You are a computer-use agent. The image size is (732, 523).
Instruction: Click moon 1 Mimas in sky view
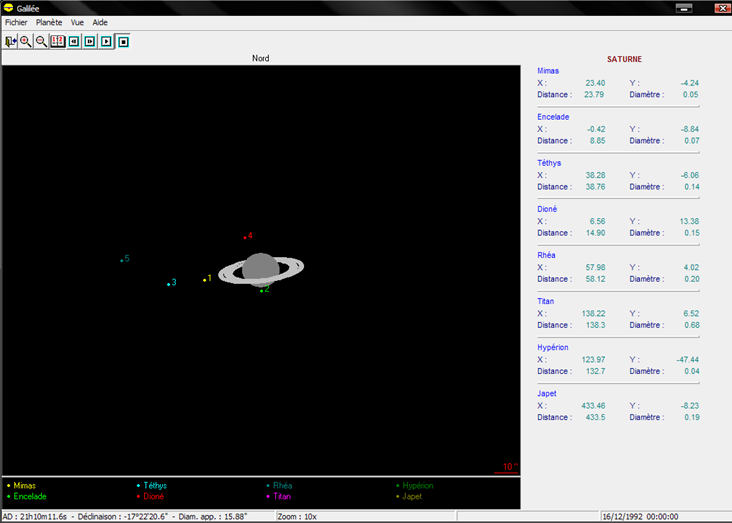204,280
